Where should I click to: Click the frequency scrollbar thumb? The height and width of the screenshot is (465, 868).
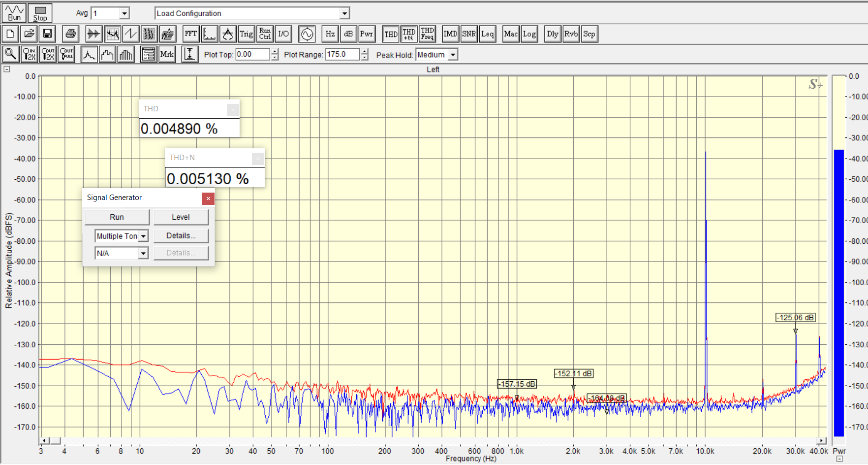[x=55, y=441]
